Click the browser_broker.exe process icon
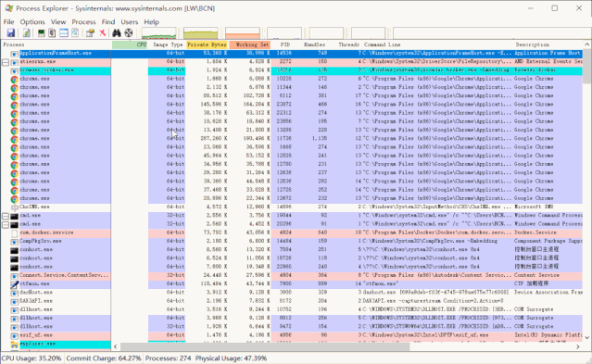The width and height of the screenshot is (592, 364). coord(14,70)
